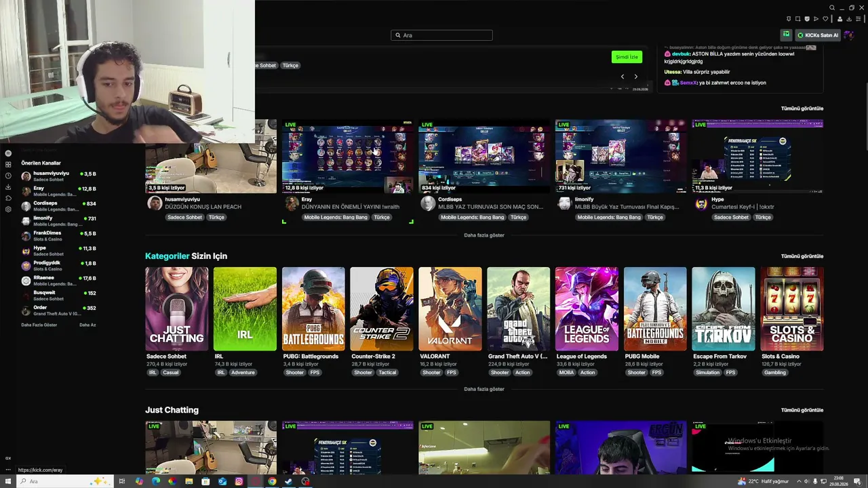Select the IRL category card
This screenshot has width=868, height=488.
click(245, 309)
